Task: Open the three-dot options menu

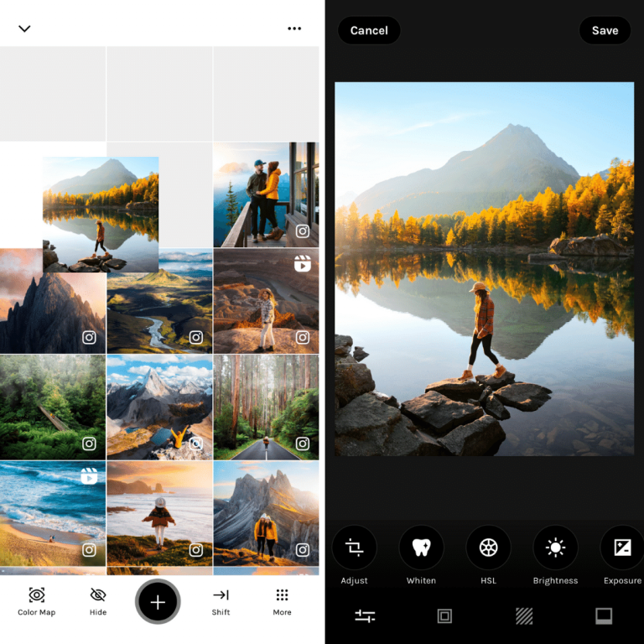Action: 294,29
